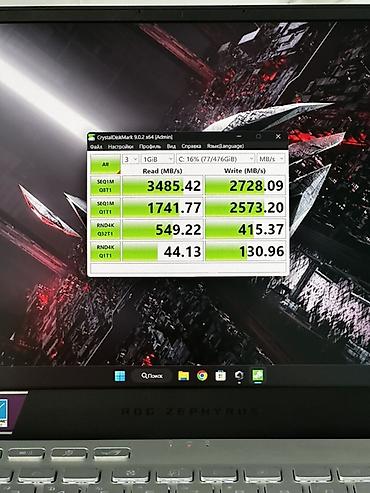Open the MB/s unit dropdown
This screenshot has height=493, width=370.
pyautogui.click(x=271, y=159)
